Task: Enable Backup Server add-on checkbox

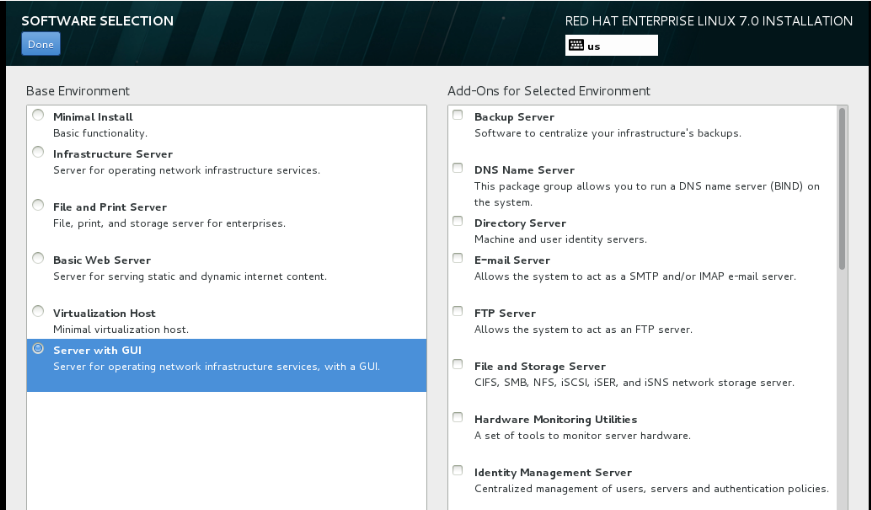Action: [458, 115]
